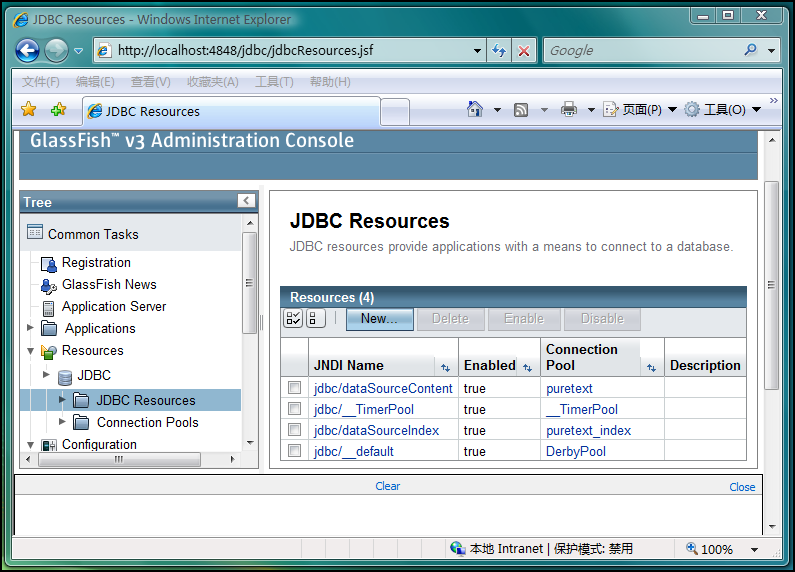Click the Close link in message pane
795x572 pixels.
742,487
